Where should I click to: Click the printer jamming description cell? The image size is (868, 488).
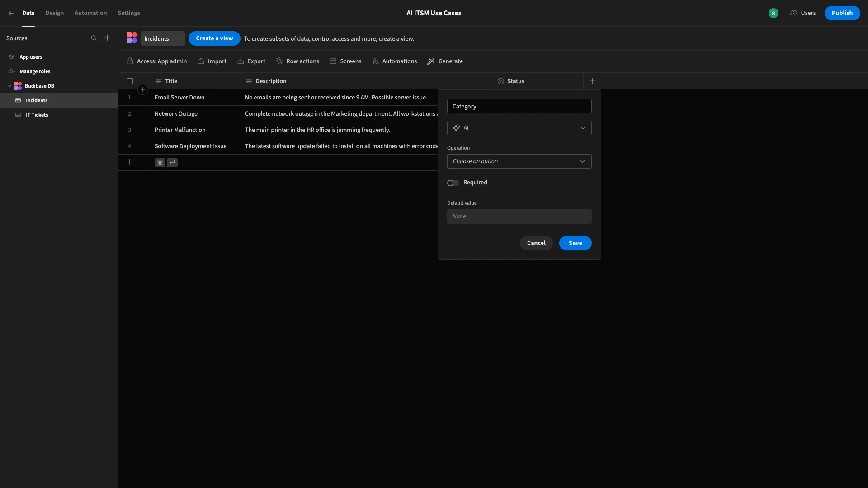[340, 130]
